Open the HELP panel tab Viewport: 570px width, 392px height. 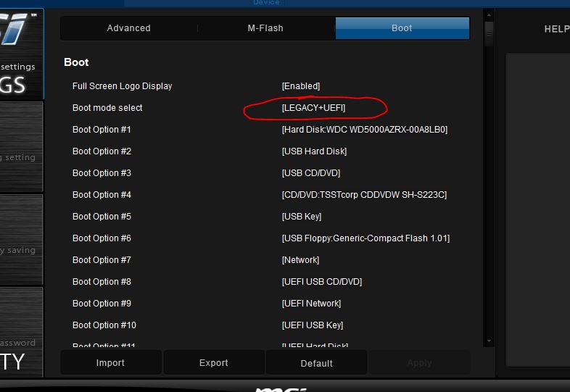pos(555,29)
